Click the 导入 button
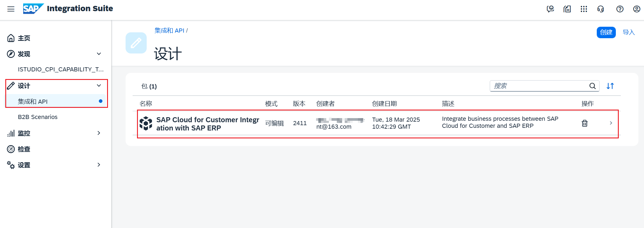644x228 pixels. point(629,32)
